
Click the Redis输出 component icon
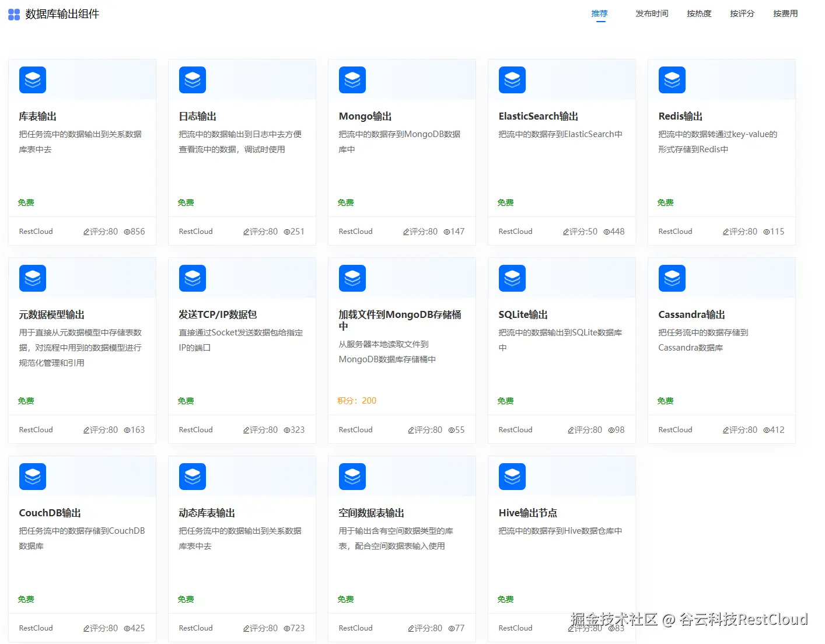click(x=672, y=80)
